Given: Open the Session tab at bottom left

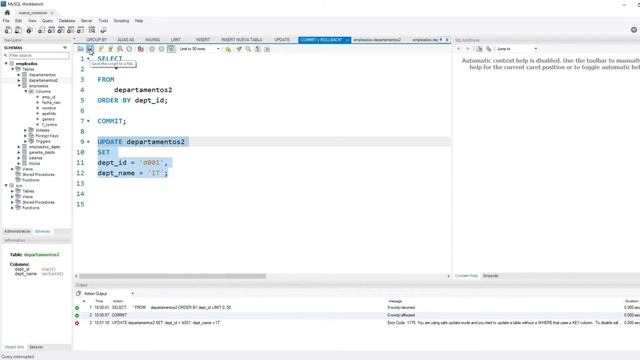Looking at the screenshot, I should coord(36,347).
